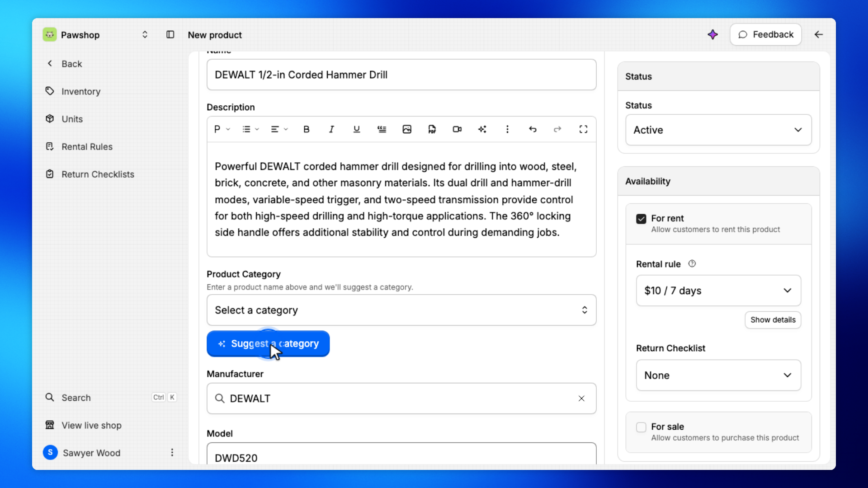Click the New product page title
This screenshot has width=868, height=488.
[x=215, y=35]
